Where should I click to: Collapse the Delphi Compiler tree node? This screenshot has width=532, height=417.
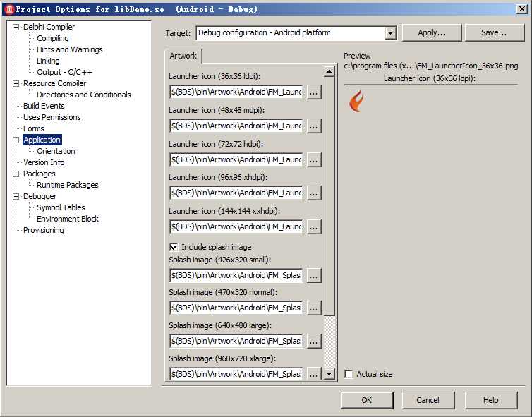[16, 27]
